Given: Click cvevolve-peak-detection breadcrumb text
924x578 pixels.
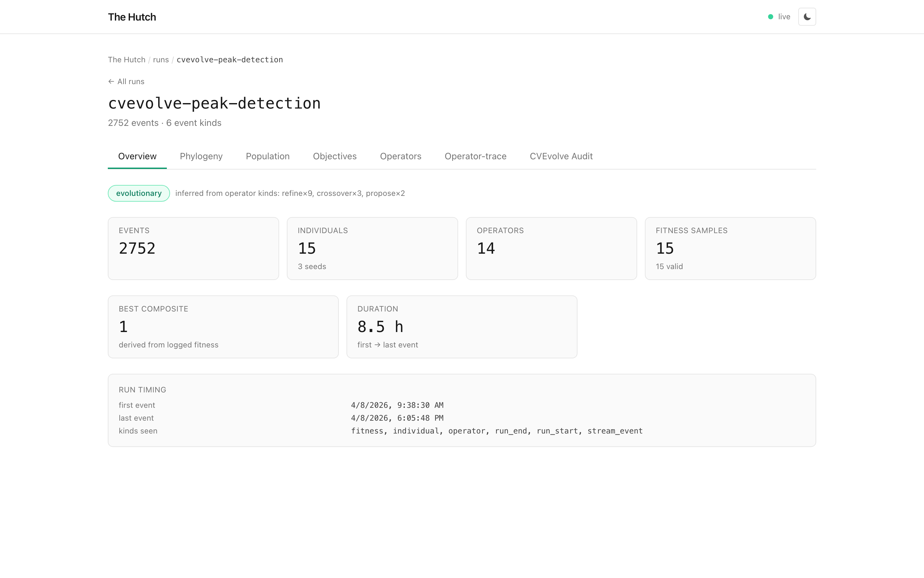Looking at the screenshot, I should click(229, 60).
